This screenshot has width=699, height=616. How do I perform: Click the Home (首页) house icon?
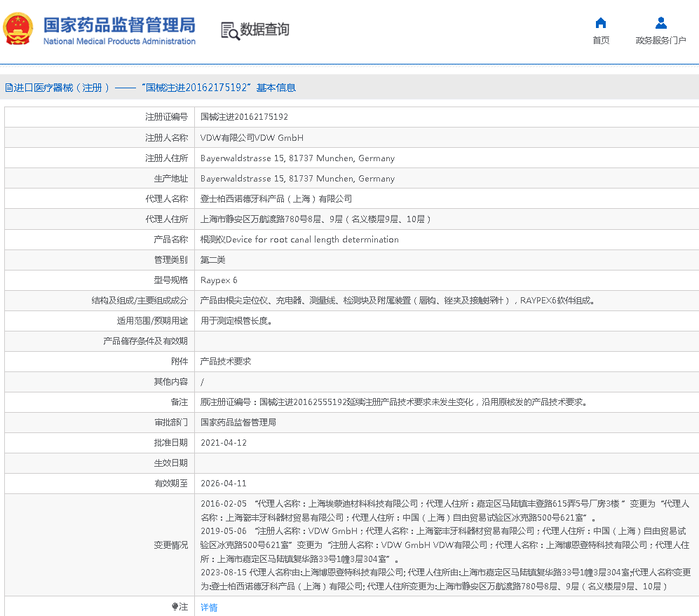(x=601, y=22)
